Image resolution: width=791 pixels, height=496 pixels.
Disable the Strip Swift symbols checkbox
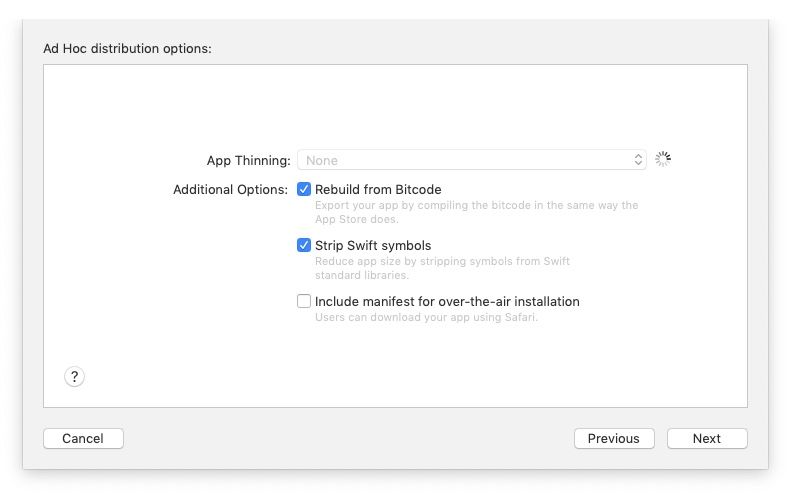304,245
